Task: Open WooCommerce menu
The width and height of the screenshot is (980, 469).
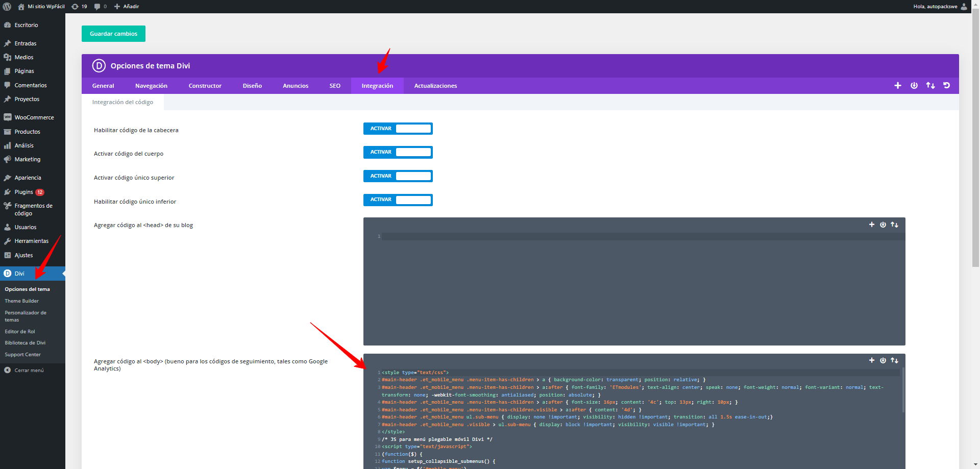Action: click(x=33, y=117)
